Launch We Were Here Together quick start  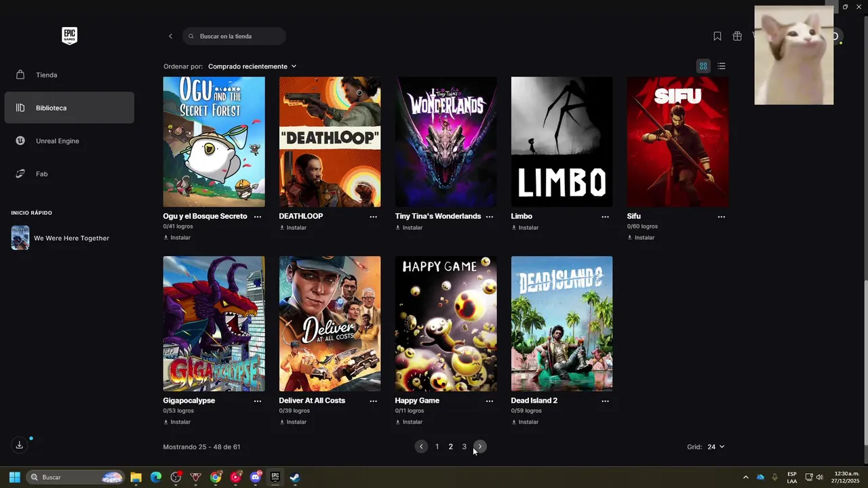(69, 238)
